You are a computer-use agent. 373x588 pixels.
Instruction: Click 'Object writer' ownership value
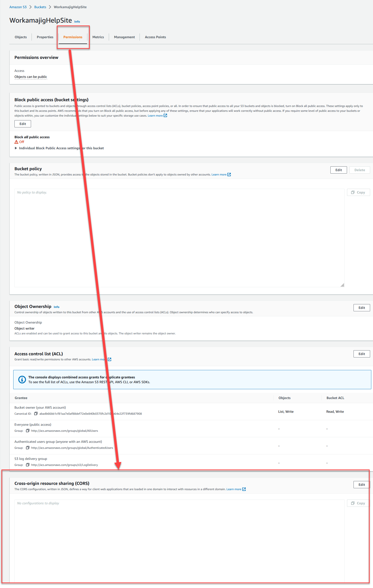25,328
